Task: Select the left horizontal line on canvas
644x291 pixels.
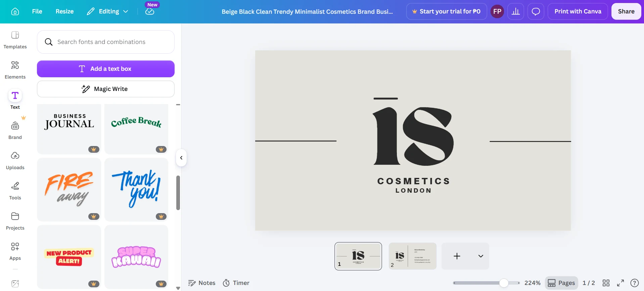Action: coord(296,141)
